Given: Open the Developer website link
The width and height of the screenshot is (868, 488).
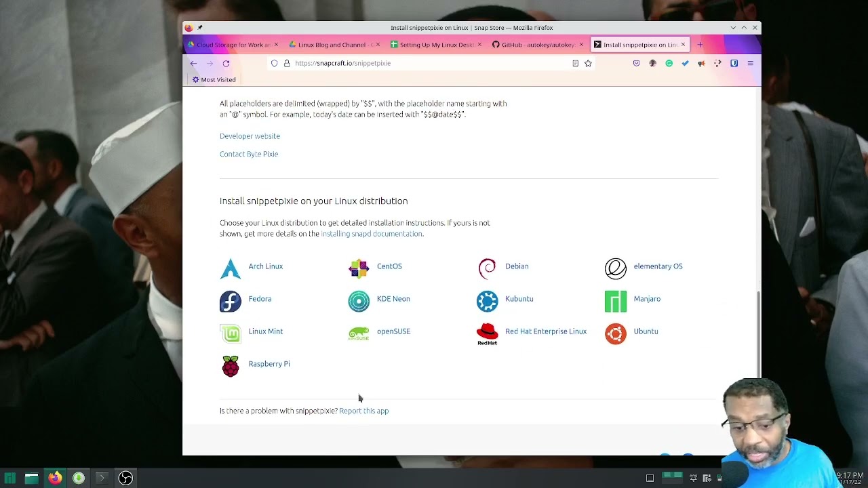Looking at the screenshot, I should pos(250,136).
